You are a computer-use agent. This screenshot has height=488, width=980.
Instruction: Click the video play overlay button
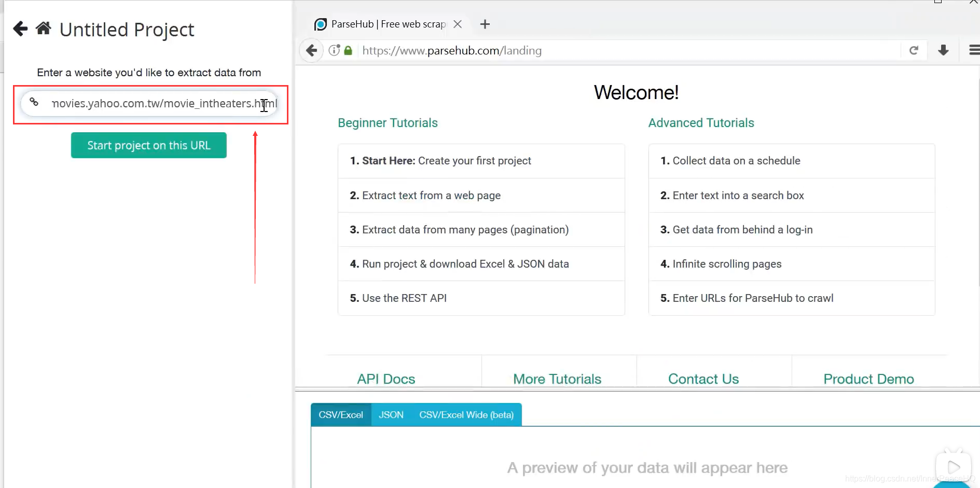tap(953, 467)
